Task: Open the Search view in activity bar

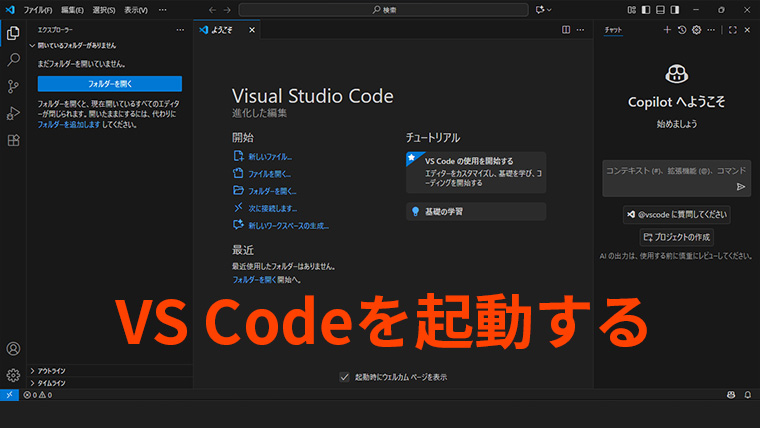Action: (13, 59)
